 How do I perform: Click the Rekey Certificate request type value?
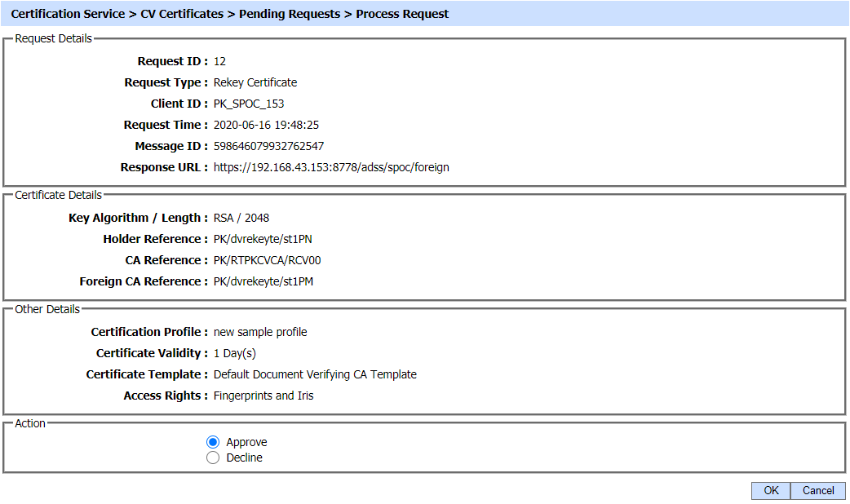coord(255,82)
